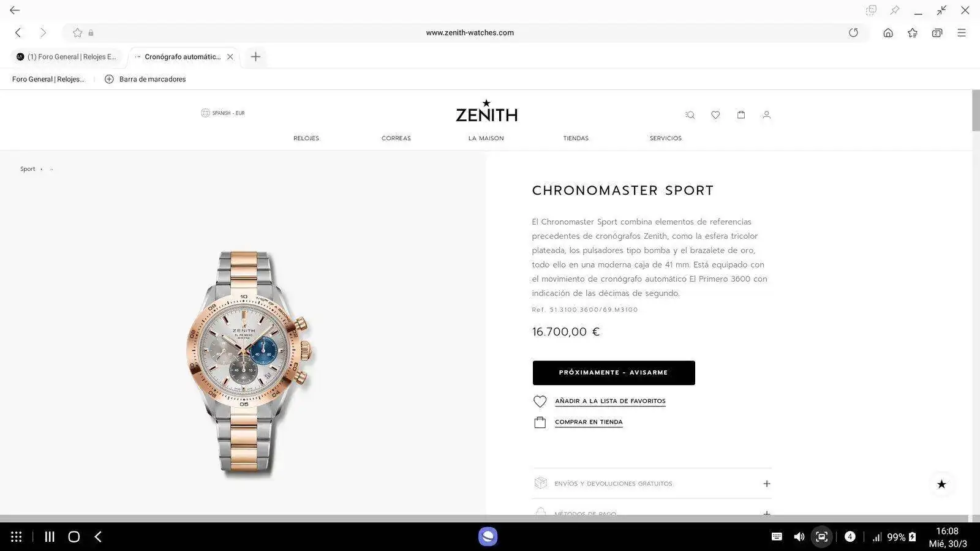Switch to the Foro General Relojes tab
The image size is (980, 551).
66,57
